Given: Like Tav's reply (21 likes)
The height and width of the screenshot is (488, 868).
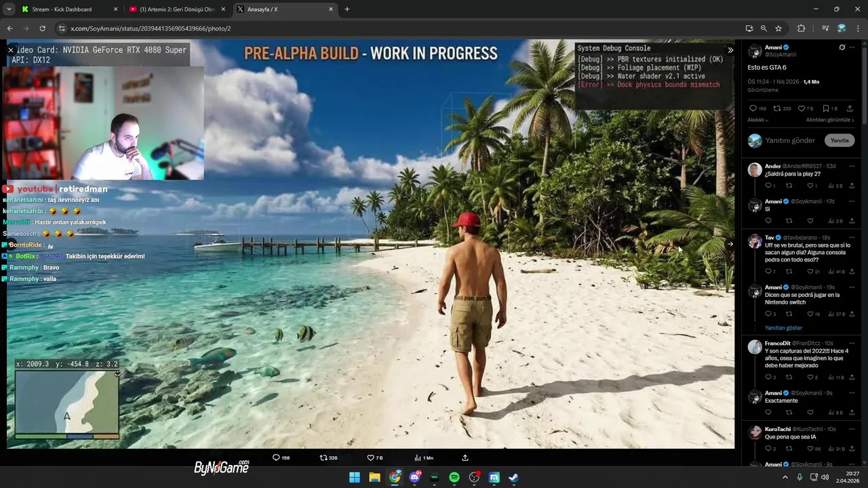Looking at the screenshot, I should [x=810, y=272].
